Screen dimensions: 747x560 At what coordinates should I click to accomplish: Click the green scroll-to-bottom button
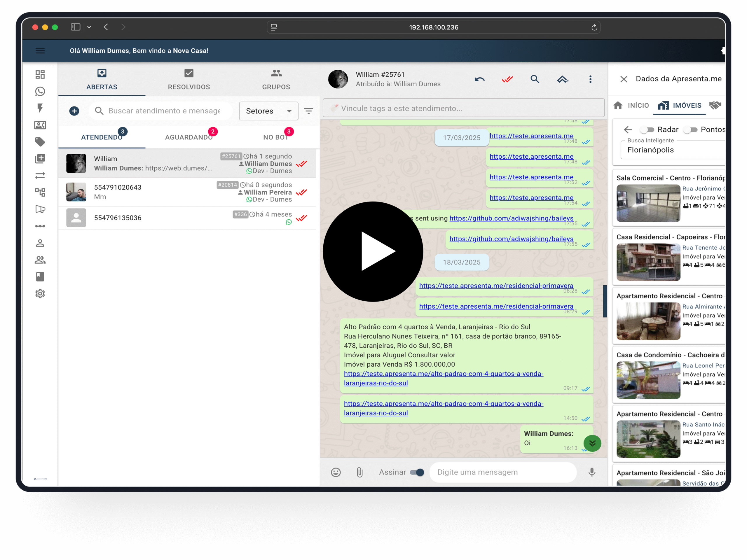pyautogui.click(x=592, y=443)
